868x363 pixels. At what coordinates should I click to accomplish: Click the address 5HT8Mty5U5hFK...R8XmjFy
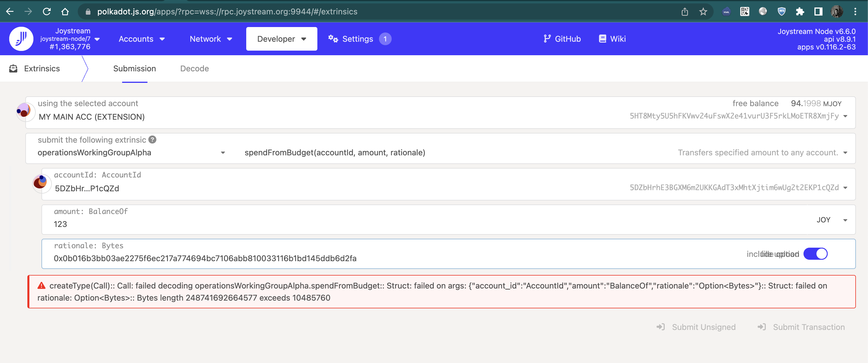click(734, 116)
